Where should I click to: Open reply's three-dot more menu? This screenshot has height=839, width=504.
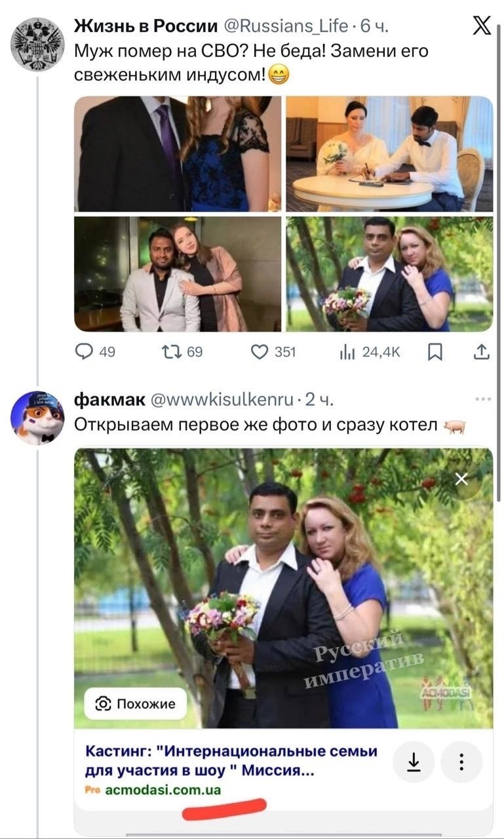click(483, 399)
